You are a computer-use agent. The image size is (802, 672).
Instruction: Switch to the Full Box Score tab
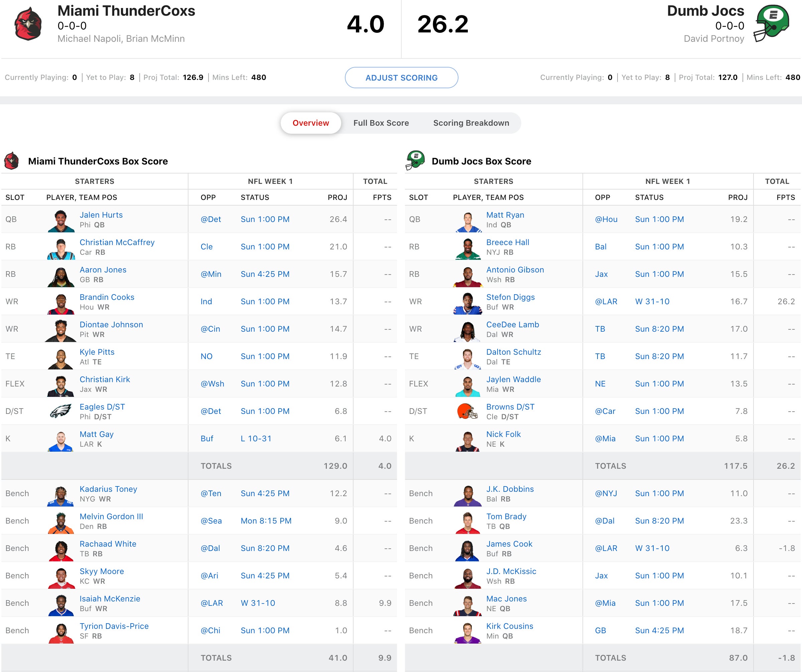381,123
